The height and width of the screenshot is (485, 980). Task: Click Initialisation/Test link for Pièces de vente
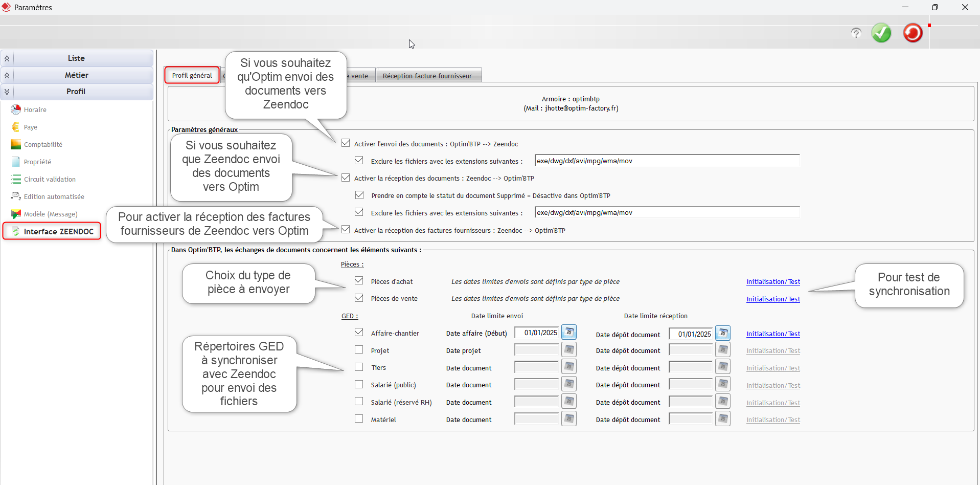pyautogui.click(x=773, y=299)
